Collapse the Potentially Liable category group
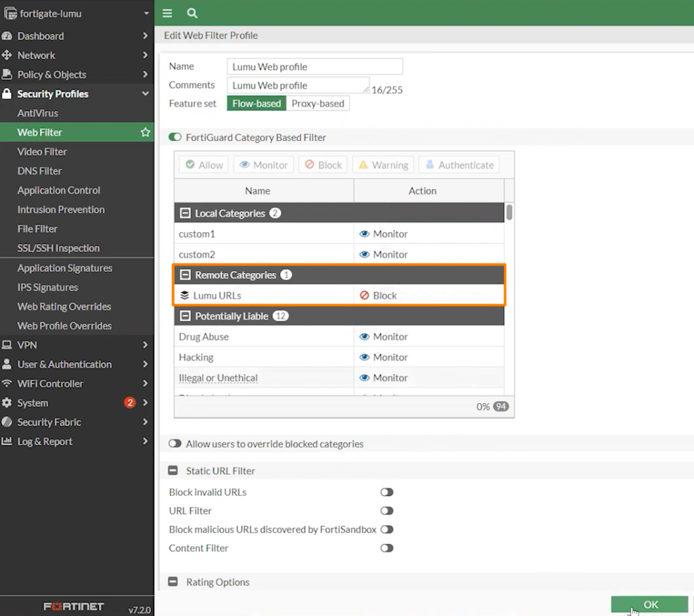Screen dimensions: 694x616 point(184,316)
